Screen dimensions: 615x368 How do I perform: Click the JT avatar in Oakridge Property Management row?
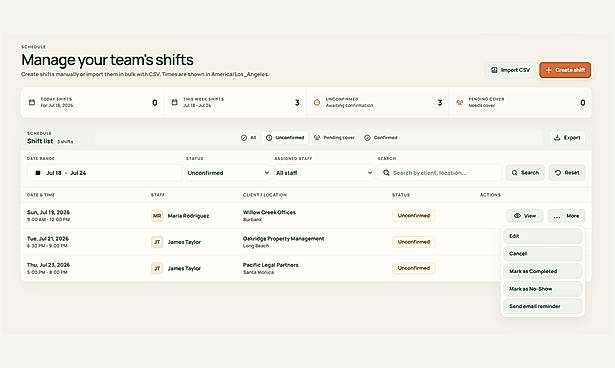coord(157,242)
